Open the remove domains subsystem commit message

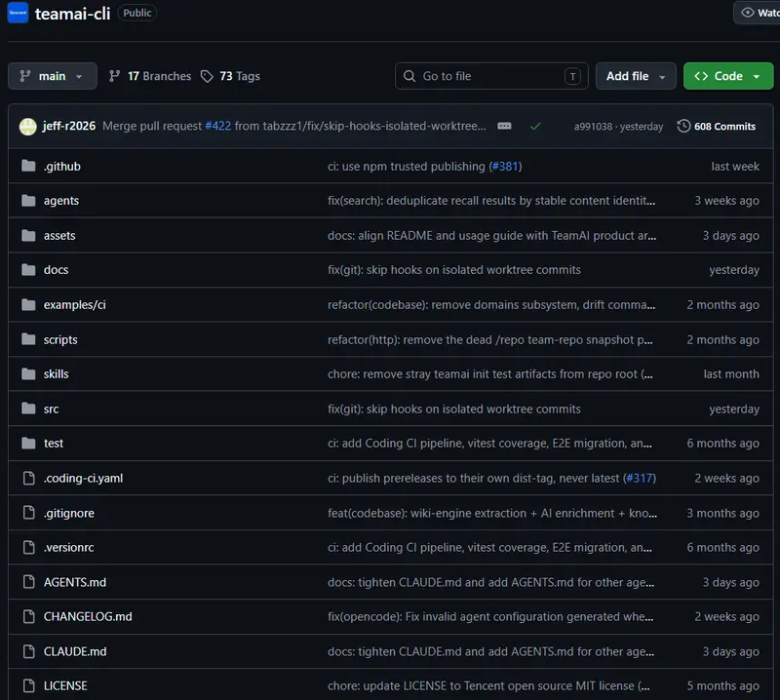tap(491, 304)
